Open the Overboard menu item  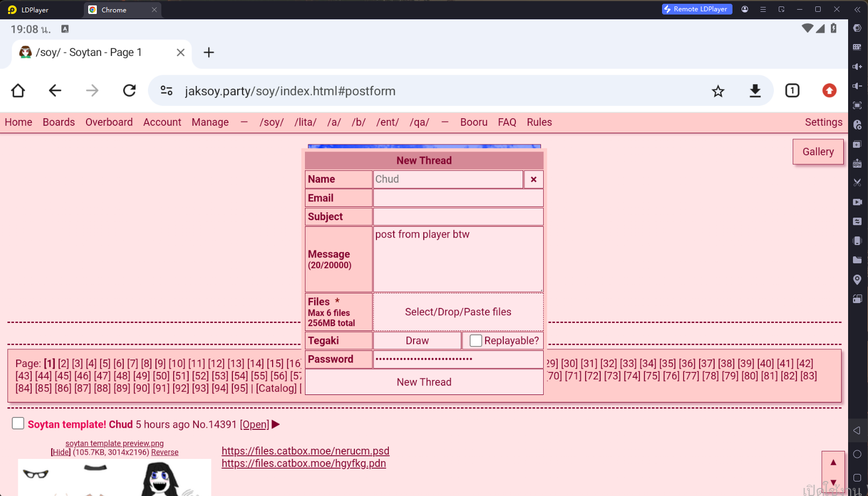click(109, 122)
